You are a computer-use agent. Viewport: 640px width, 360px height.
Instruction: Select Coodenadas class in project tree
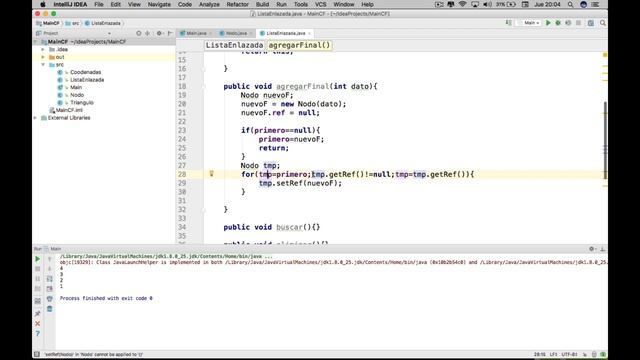coord(85,72)
